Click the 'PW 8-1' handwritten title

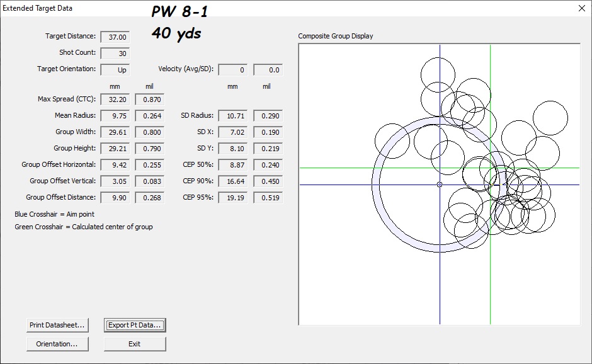(x=179, y=11)
